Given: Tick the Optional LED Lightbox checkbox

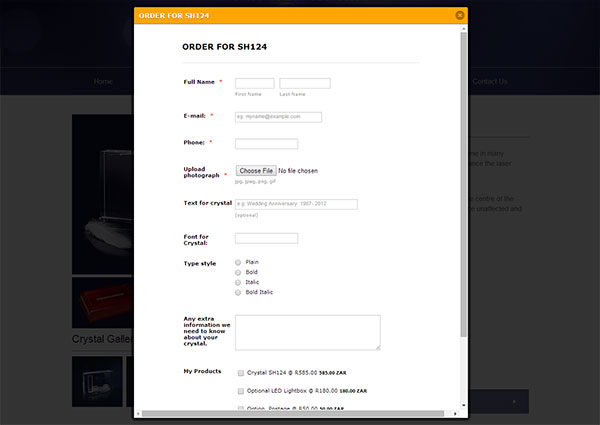Looking at the screenshot, I should 240,391.
